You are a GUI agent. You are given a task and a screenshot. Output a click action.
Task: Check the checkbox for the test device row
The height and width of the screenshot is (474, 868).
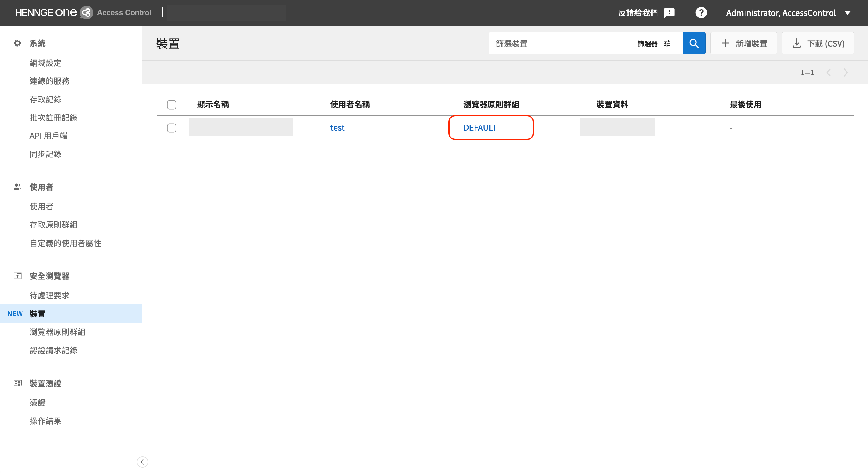click(172, 128)
